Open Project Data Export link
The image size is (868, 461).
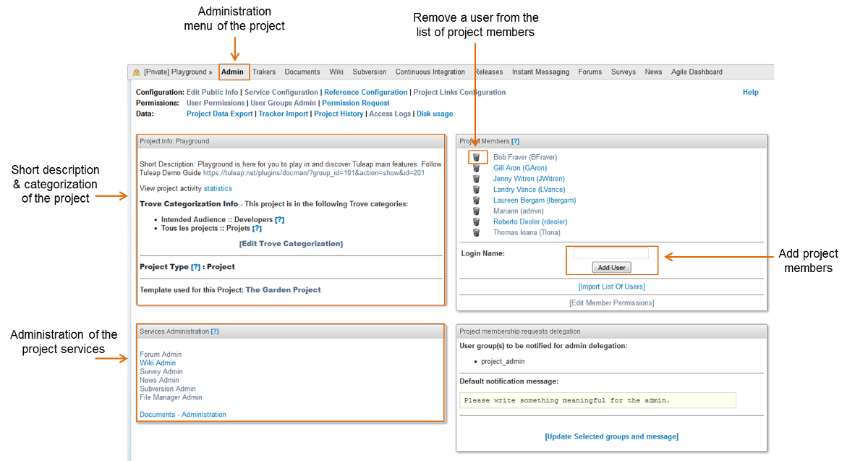point(220,114)
